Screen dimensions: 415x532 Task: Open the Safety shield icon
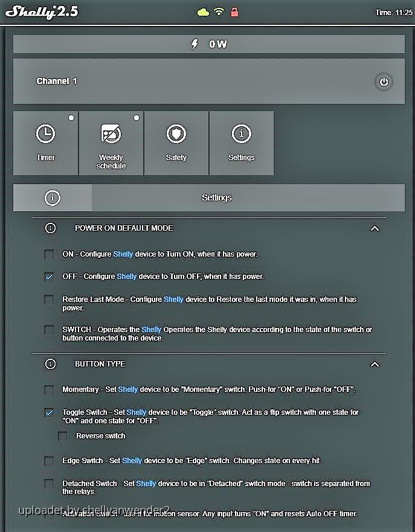coord(176,134)
